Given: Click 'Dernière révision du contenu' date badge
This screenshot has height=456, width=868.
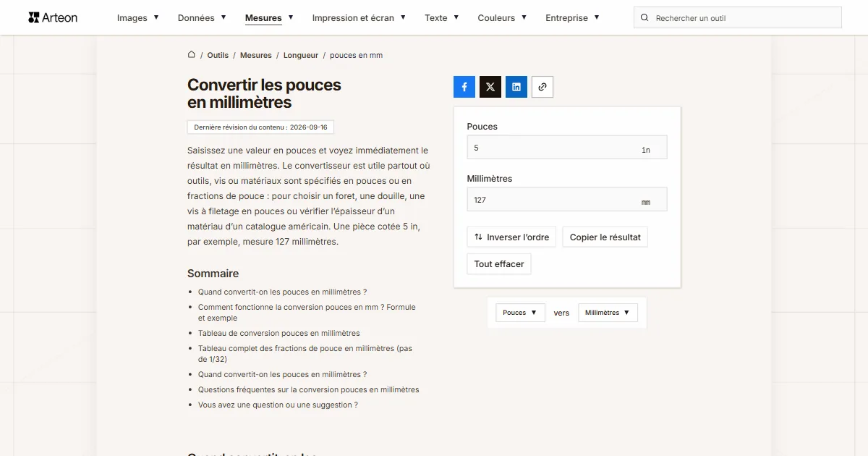Looking at the screenshot, I should pyautogui.click(x=260, y=127).
